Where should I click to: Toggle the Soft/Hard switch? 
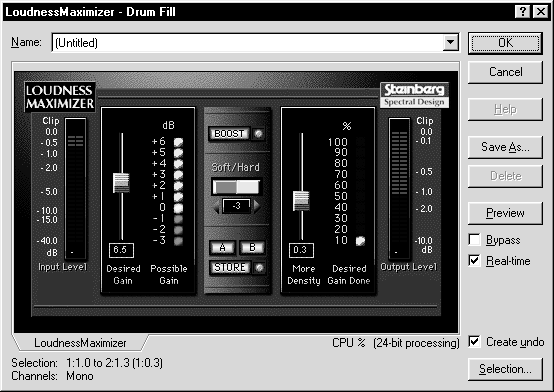[236, 187]
